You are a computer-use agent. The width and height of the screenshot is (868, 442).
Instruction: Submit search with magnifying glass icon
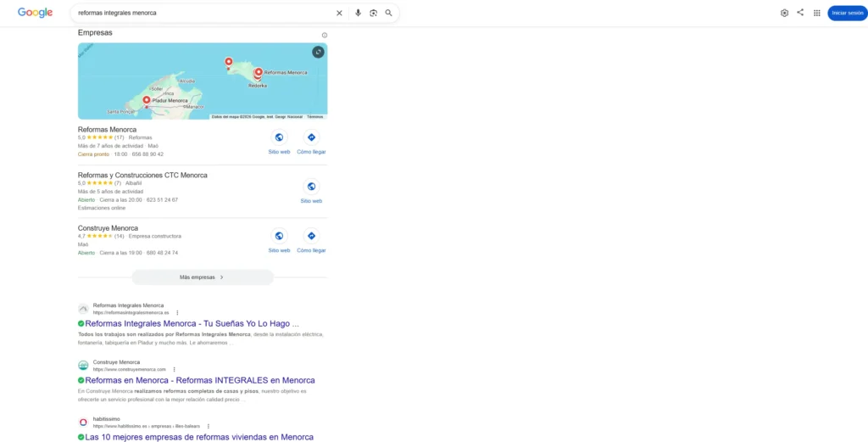pyautogui.click(x=388, y=13)
